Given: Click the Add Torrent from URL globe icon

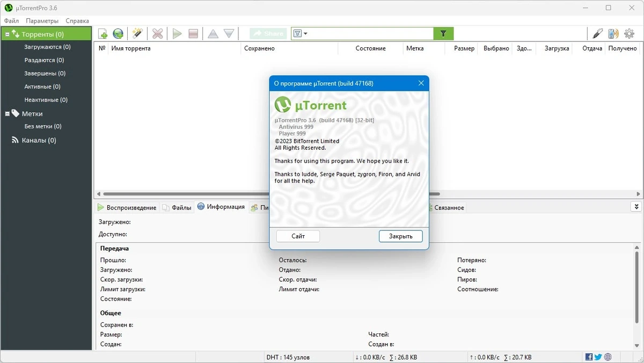Looking at the screenshot, I should click(118, 34).
